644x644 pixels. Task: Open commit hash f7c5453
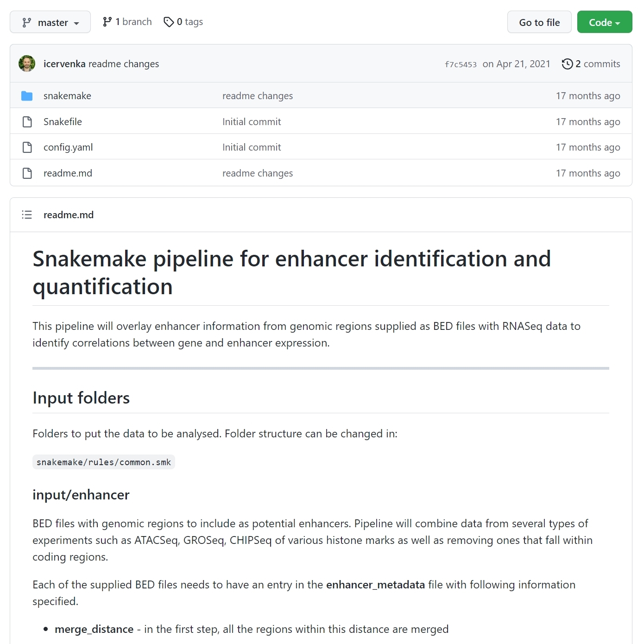tap(461, 64)
